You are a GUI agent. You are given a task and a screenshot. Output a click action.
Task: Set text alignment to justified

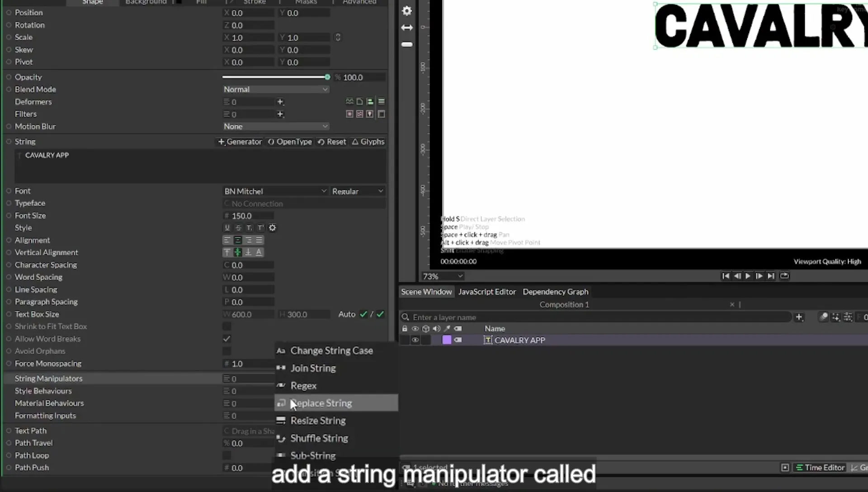pyautogui.click(x=259, y=240)
